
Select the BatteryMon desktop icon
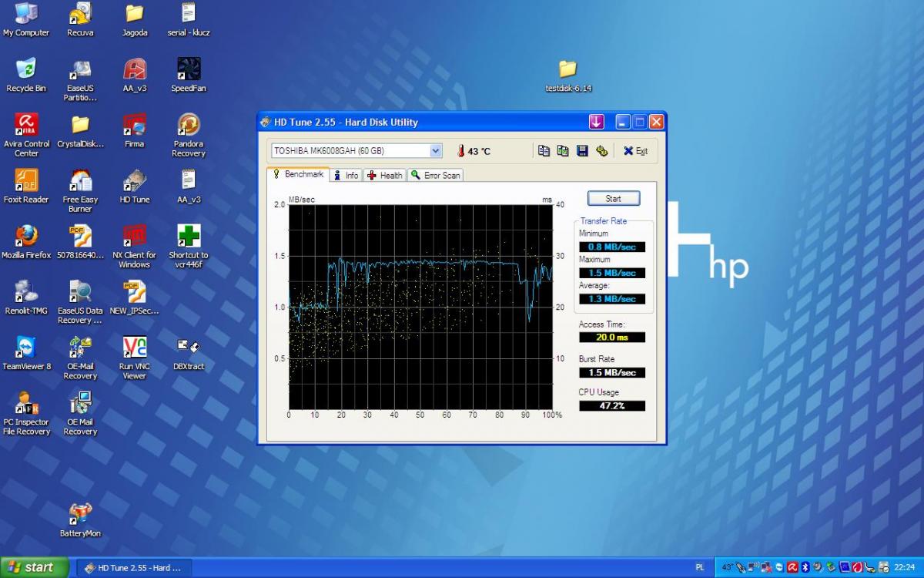pos(80,520)
